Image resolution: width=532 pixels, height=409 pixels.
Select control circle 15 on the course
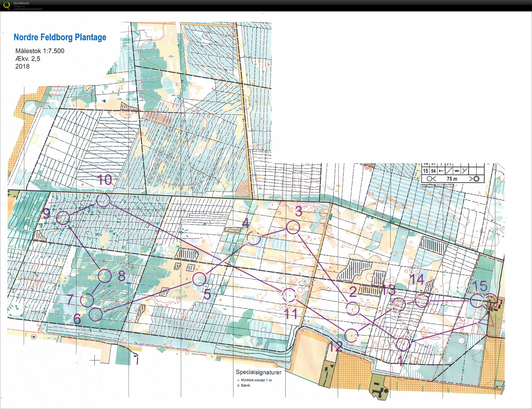(477, 301)
